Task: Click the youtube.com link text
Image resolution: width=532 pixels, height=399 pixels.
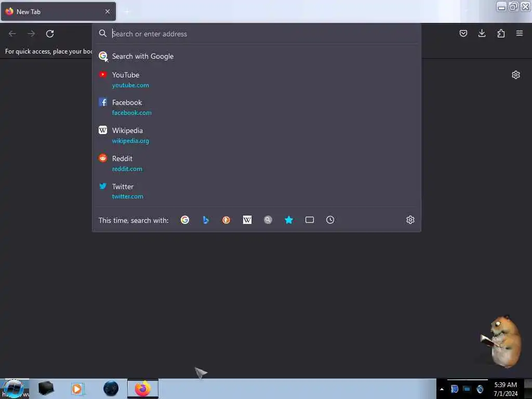Action: point(130,85)
